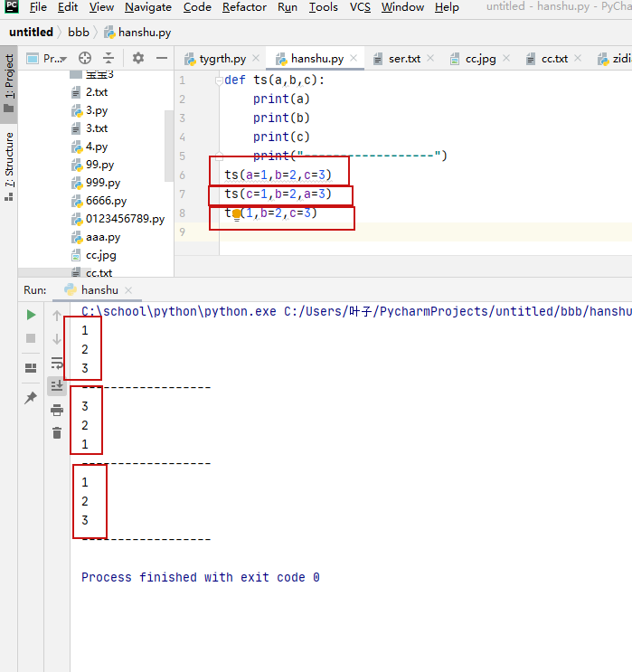Screen dimensions: 632x672
Task: Close the ser.txt tab
Action: pos(430,58)
